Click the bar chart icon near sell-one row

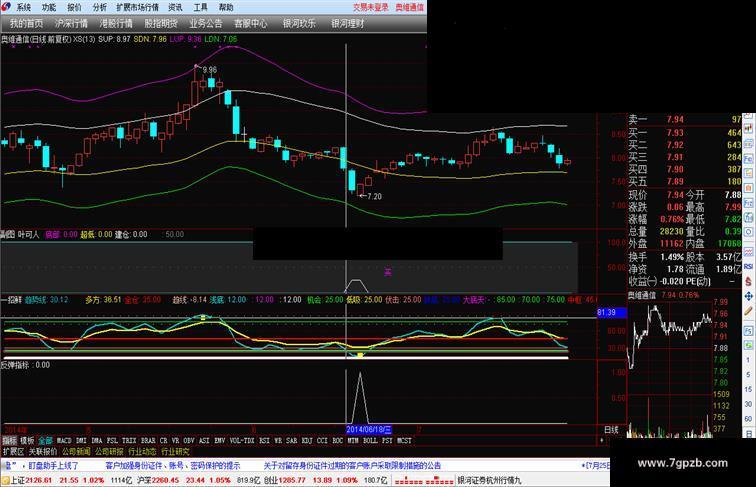coord(748,128)
